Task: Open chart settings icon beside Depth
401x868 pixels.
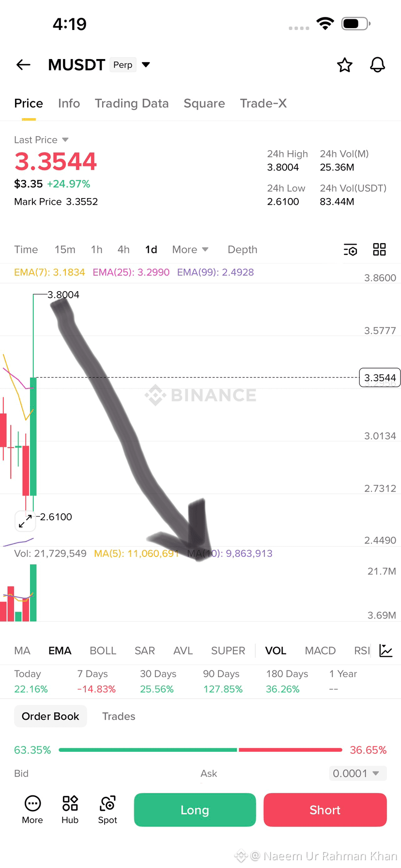Action: tap(351, 249)
